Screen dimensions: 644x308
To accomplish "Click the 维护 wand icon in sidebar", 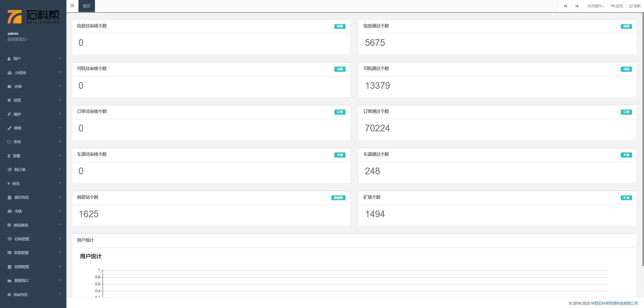I will (9, 114).
